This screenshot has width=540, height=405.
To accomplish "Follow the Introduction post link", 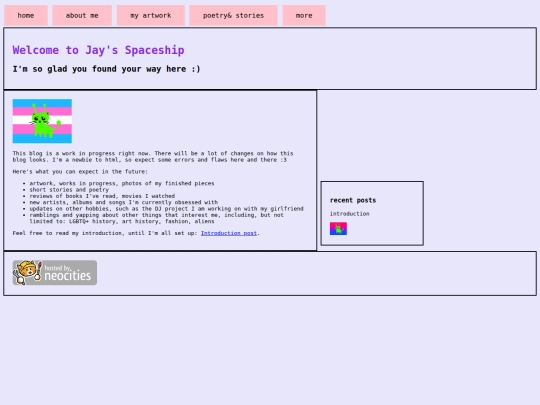I will tap(229, 233).
